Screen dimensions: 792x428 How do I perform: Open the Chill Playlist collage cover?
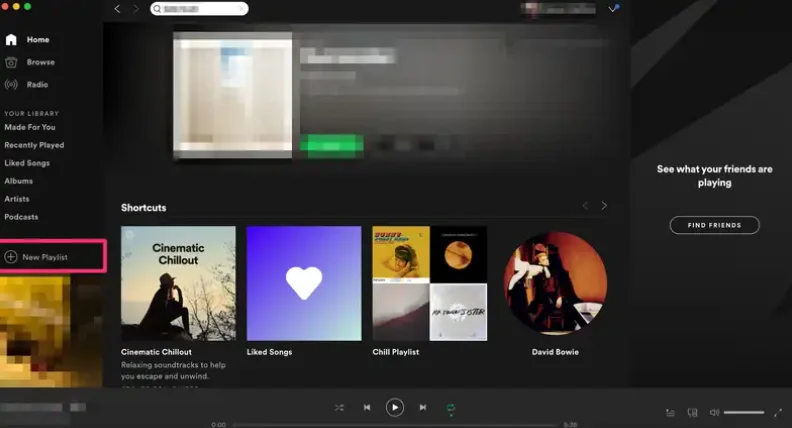click(430, 283)
